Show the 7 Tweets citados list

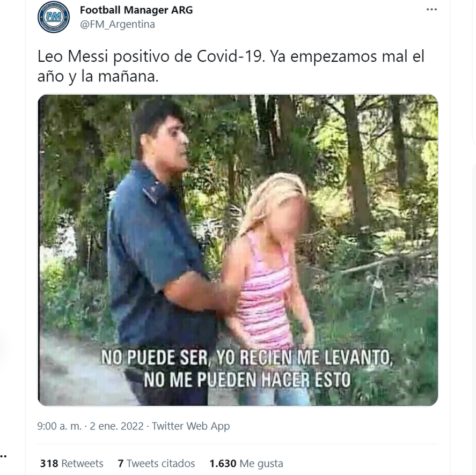[156, 463]
